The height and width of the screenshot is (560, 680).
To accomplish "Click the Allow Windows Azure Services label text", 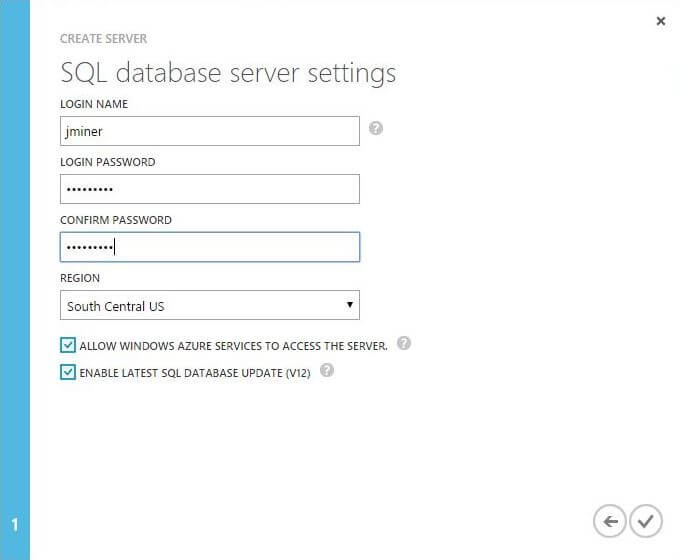I will (233, 346).
